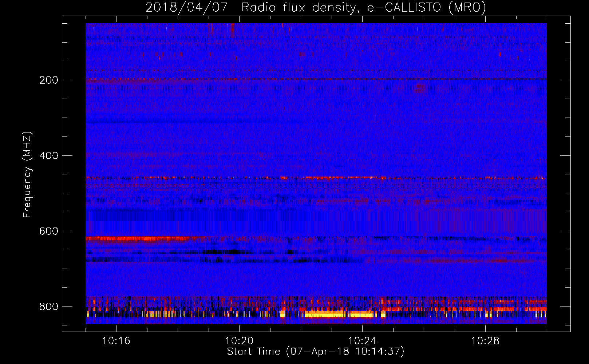Click the red emission band near 620 MHz
This screenshot has height=364, width=589.
[x=142, y=239]
